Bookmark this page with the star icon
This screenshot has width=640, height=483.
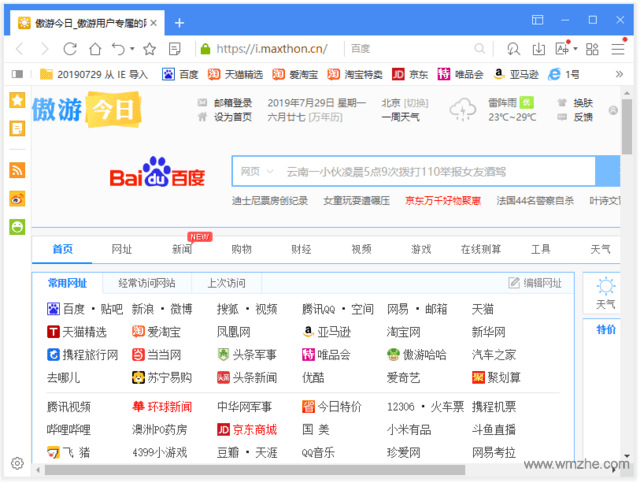149,48
